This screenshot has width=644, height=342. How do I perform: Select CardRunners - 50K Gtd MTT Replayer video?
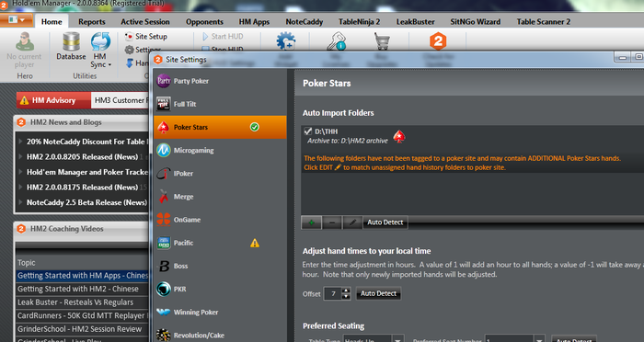point(82,315)
